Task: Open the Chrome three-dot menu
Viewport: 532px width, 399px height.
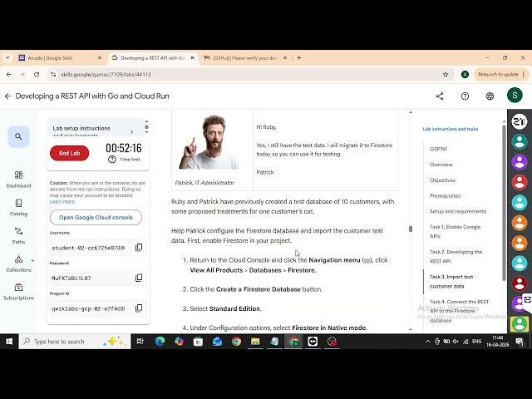Action: (x=523, y=75)
